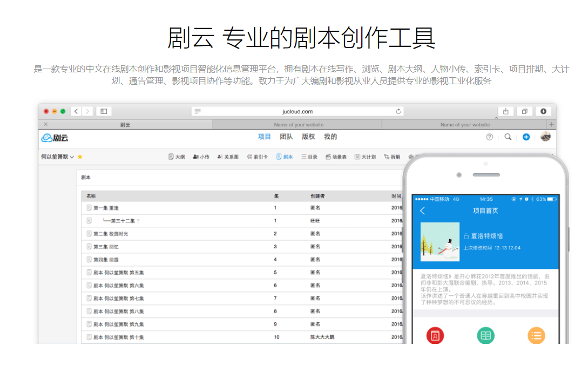Open the user avatar menu
The height and width of the screenshot is (373, 588).
click(x=545, y=137)
